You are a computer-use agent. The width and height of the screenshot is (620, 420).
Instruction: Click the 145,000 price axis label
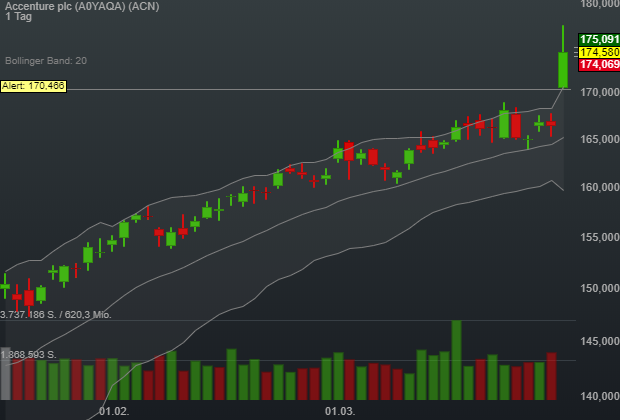point(600,341)
